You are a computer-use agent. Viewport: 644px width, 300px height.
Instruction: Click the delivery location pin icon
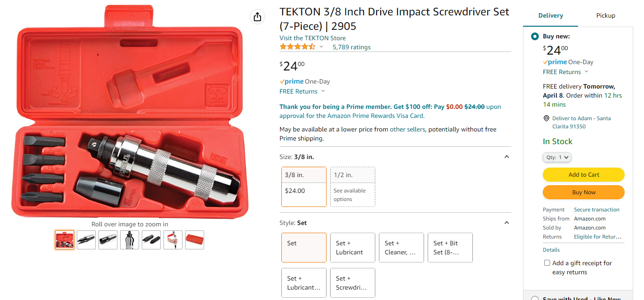tap(546, 118)
